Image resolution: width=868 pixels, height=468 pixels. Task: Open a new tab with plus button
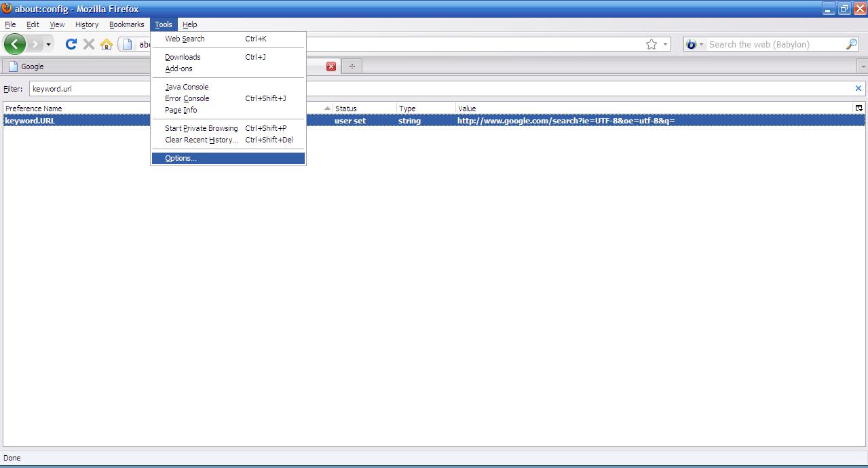pyautogui.click(x=352, y=66)
